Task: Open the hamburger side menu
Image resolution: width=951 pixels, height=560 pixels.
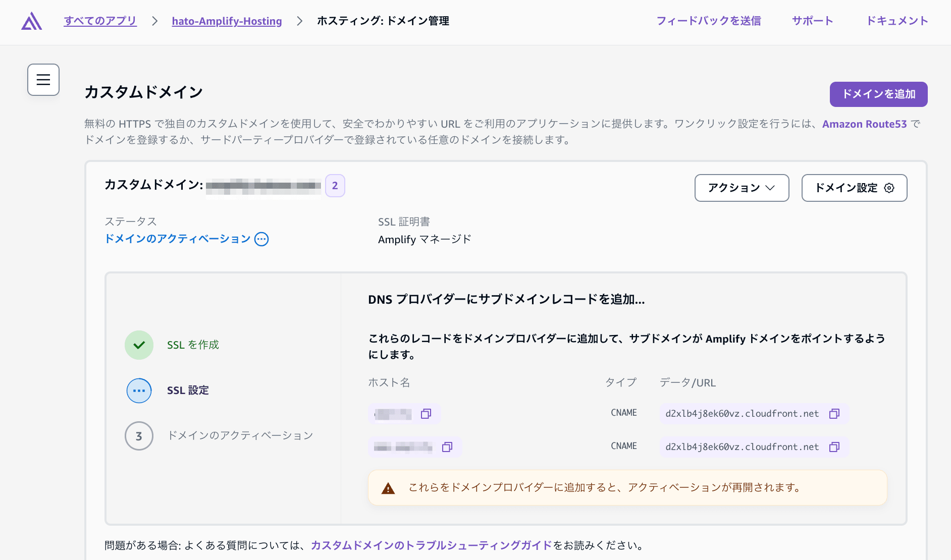Action: click(43, 80)
